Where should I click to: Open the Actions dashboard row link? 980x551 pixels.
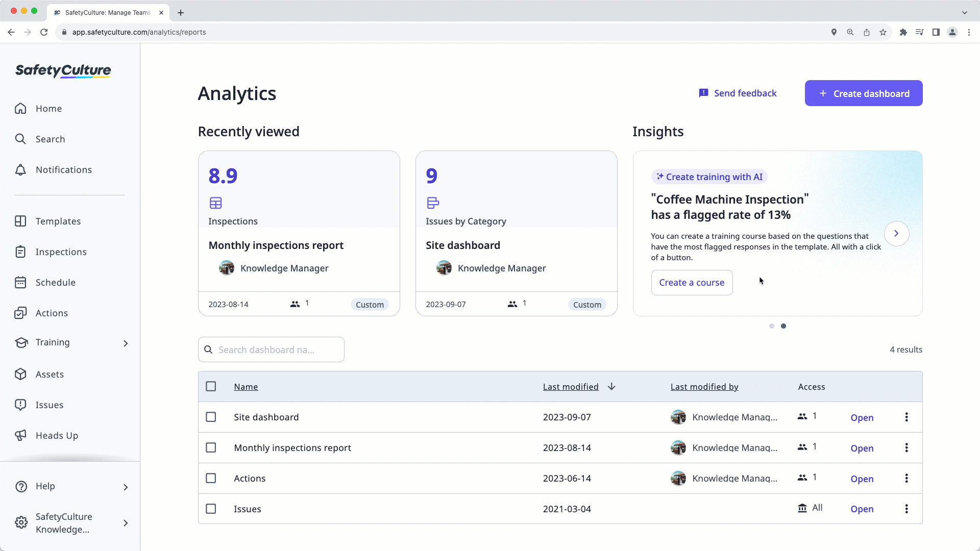(862, 479)
